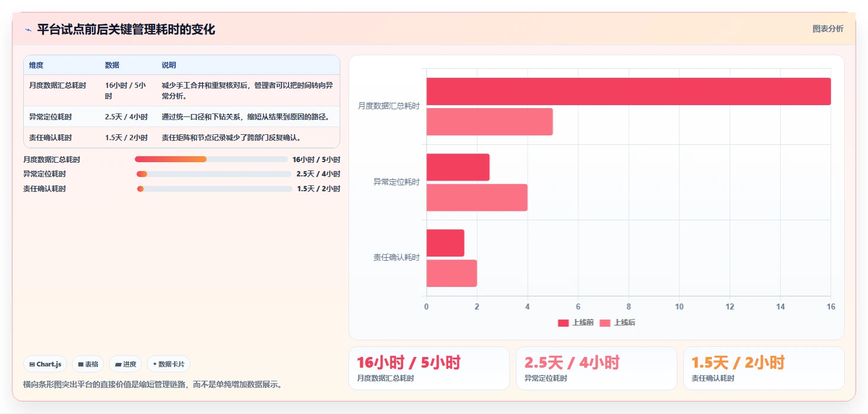Select the 责任确认耗时 table row label

pos(50,138)
